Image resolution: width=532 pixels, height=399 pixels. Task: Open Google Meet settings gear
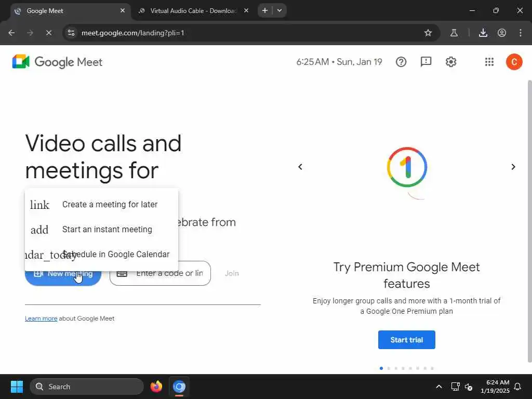click(451, 62)
